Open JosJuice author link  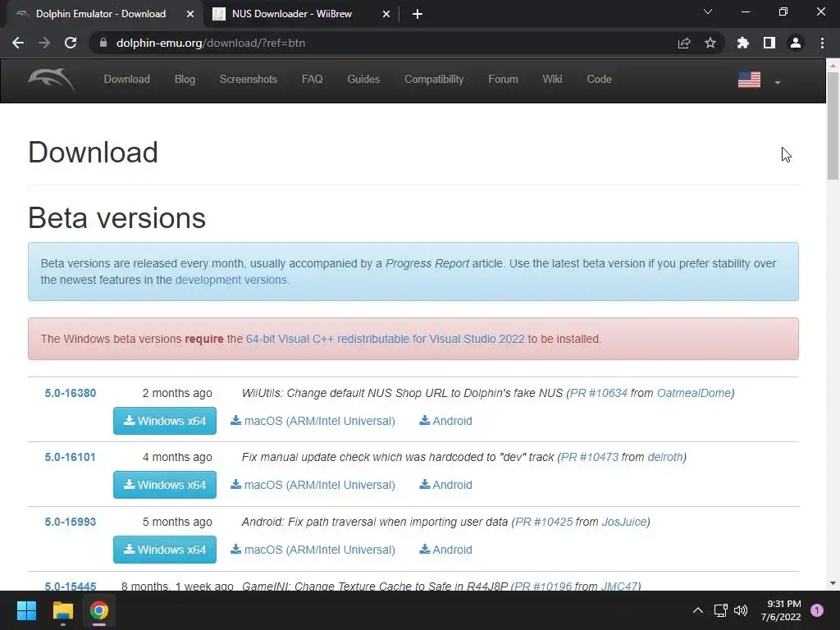click(624, 522)
